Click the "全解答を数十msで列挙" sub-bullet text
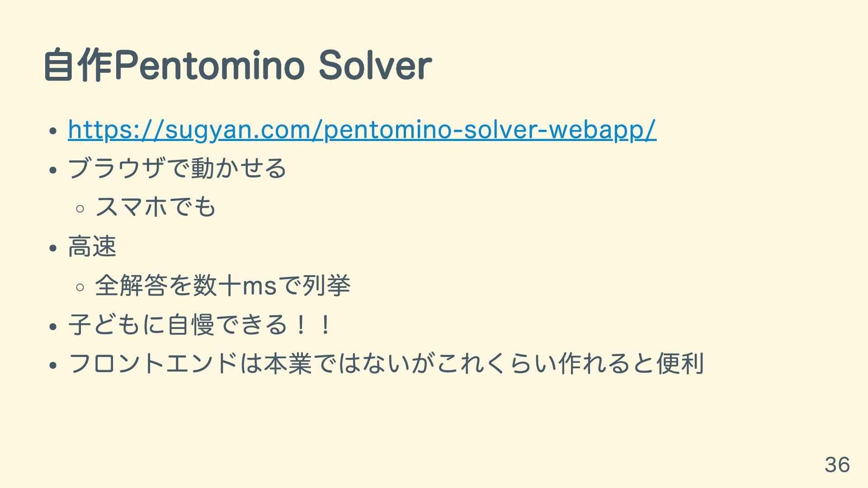The height and width of the screenshot is (488, 868). click(222, 286)
